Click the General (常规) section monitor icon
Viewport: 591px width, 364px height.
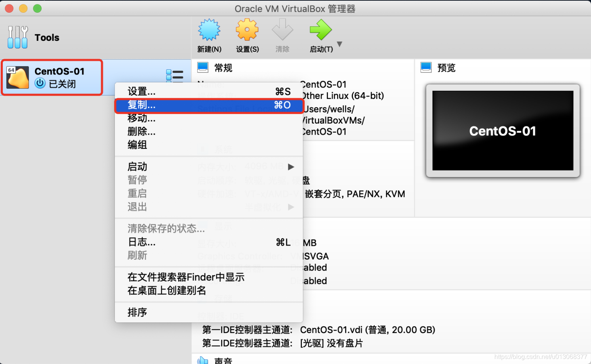coord(203,67)
